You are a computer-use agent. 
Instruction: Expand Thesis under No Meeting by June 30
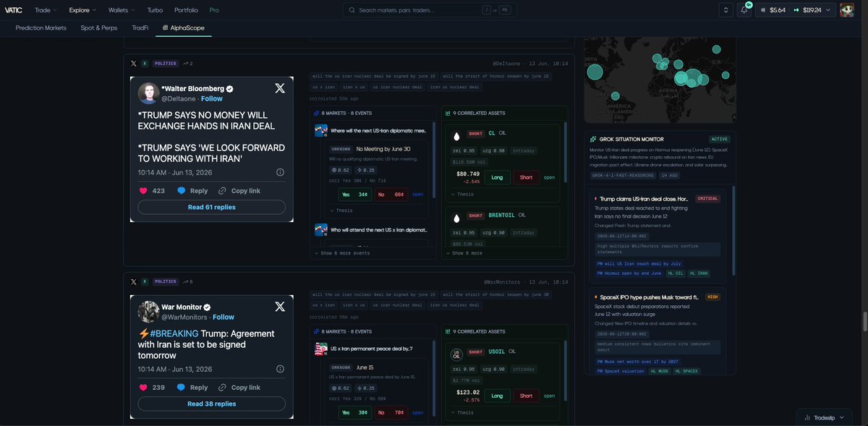[x=341, y=210]
